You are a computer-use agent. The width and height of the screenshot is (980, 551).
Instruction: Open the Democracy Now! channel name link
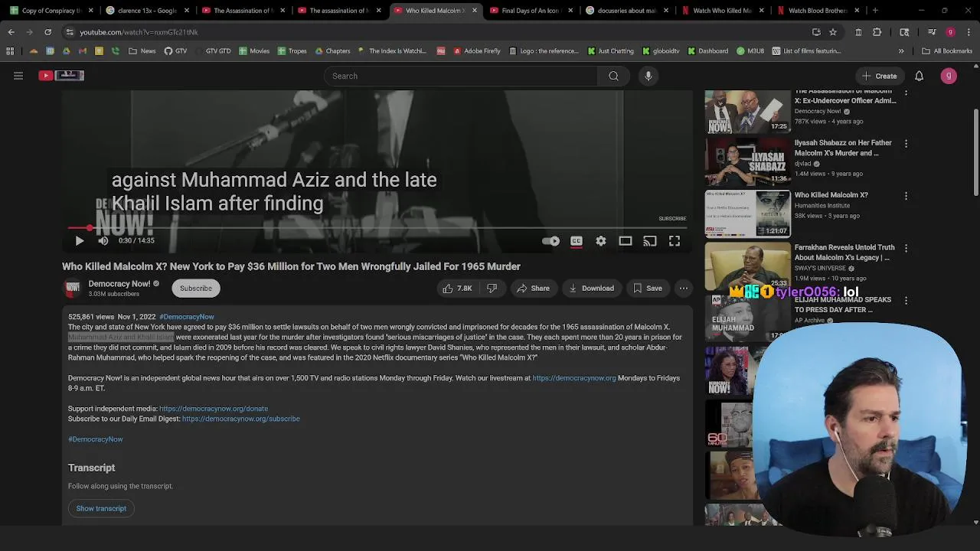pos(119,284)
